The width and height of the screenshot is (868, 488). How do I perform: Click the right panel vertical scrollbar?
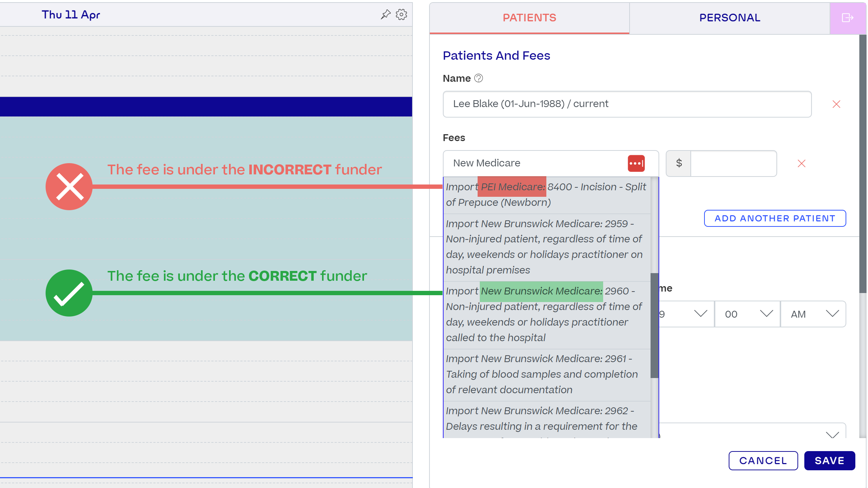click(863, 164)
